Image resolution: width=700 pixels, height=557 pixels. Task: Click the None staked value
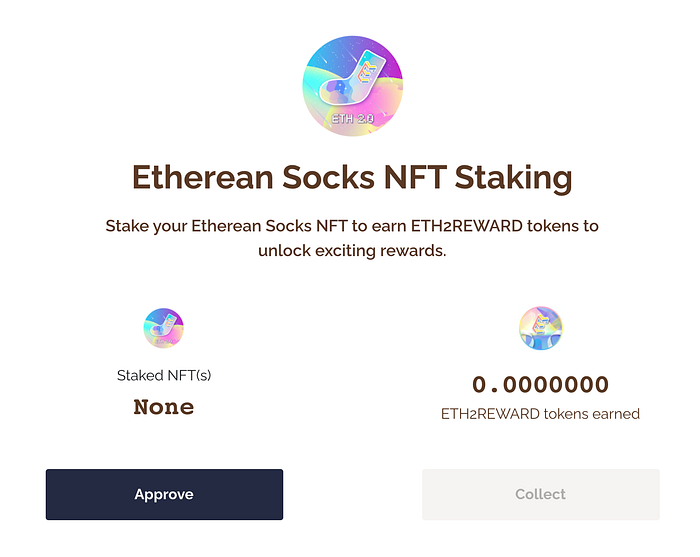pos(164,407)
